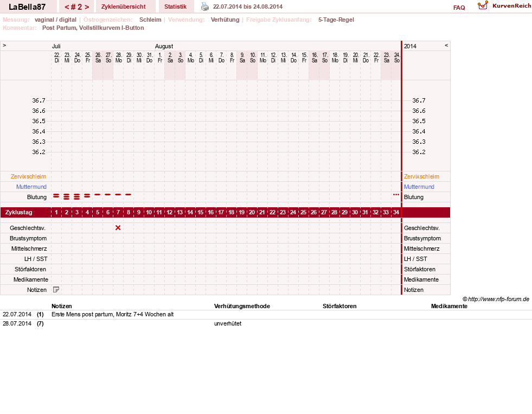Visit the nfp-forum.de link
The height and width of the screenshot is (414, 532).
[x=498, y=299]
